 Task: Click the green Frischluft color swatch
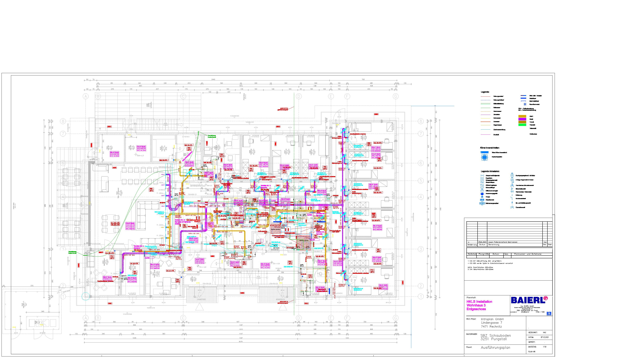[522, 125]
